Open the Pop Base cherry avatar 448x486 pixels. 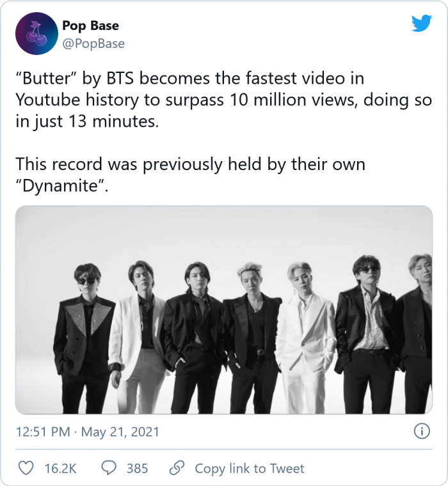pos(35,34)
